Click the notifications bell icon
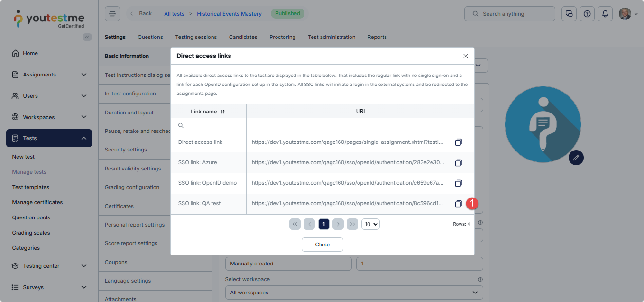The width and height of the screenshot is (644, 302). coord(605,14)
